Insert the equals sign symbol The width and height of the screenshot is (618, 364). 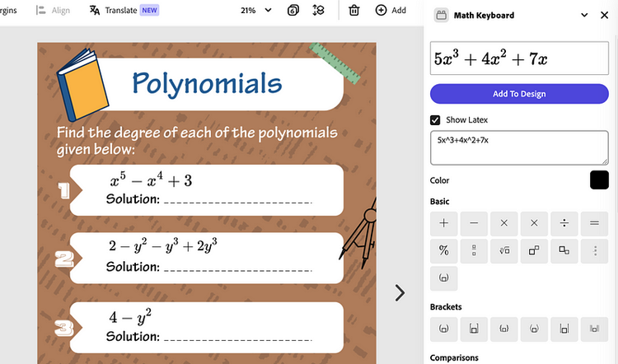click(593, 223)
